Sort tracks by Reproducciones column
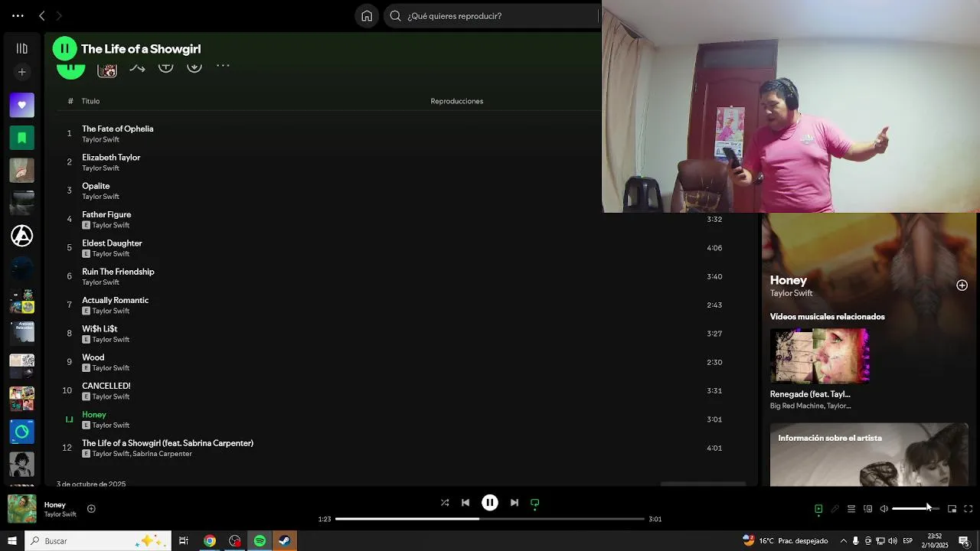 pyautogui.click(x=456, y=101)
